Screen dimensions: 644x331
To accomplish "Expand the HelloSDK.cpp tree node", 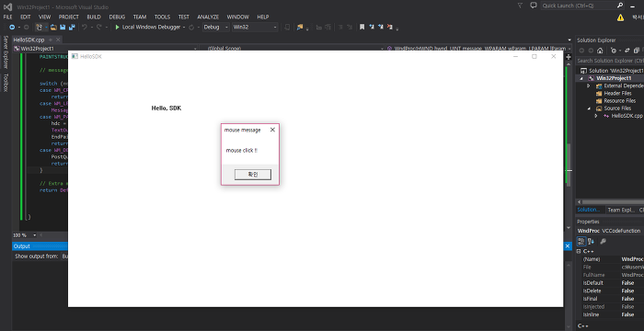I will [596, 116].
